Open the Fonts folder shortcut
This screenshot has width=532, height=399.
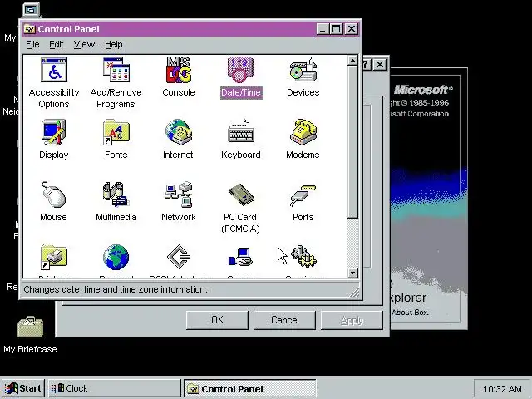[x=116, y=132]
